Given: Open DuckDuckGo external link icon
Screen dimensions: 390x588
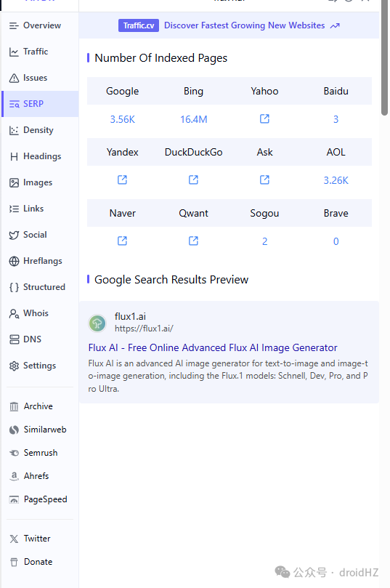Looking at the screenshot, I should (x=193, y=180).
